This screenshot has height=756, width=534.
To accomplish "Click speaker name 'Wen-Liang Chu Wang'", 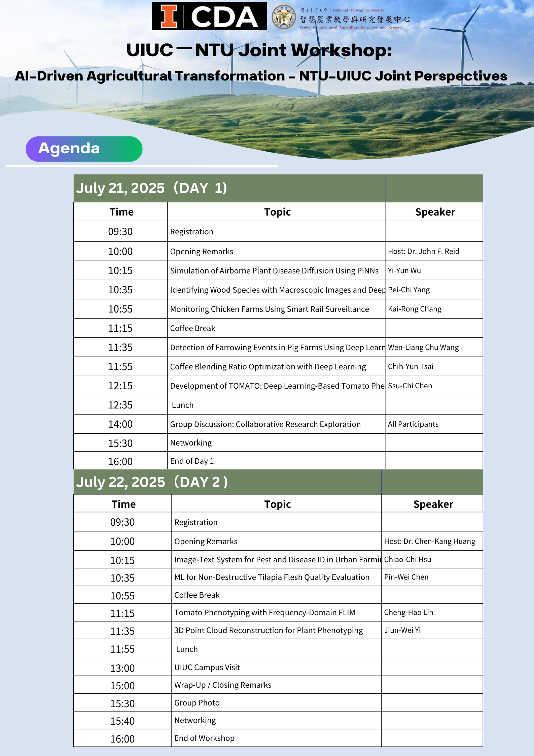I will (423, 347).
